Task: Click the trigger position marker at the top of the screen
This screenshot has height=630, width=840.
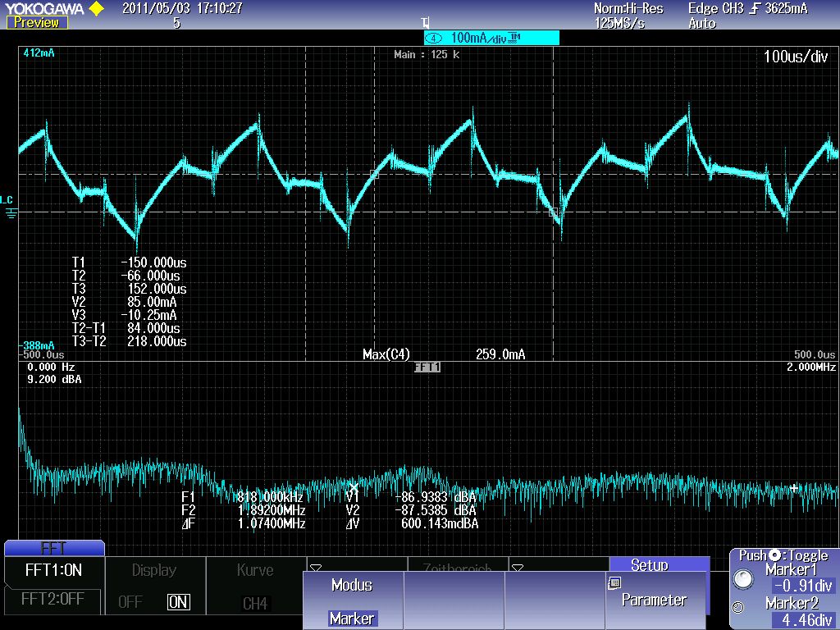Action: coord(426,23)
